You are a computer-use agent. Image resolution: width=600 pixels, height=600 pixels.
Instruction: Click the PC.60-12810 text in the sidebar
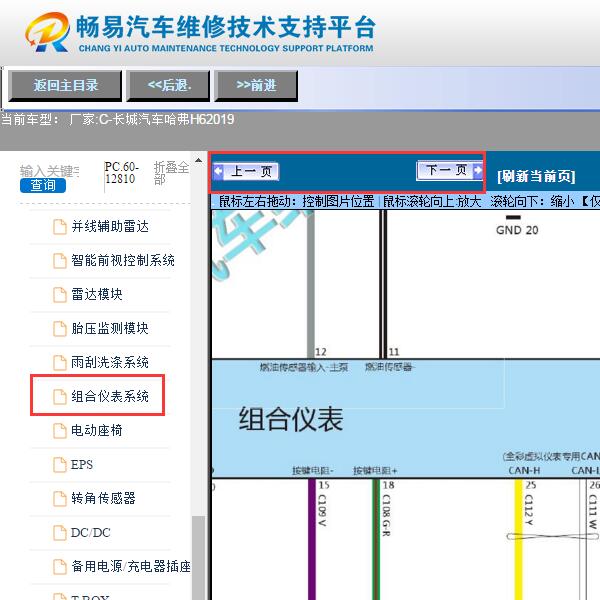coord(121,173)
